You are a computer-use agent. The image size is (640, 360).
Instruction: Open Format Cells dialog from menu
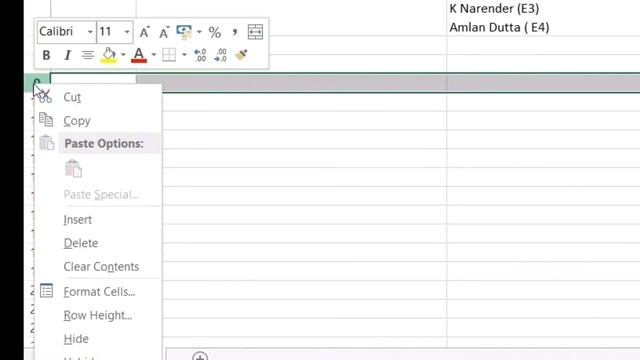[x=98, y=291]
